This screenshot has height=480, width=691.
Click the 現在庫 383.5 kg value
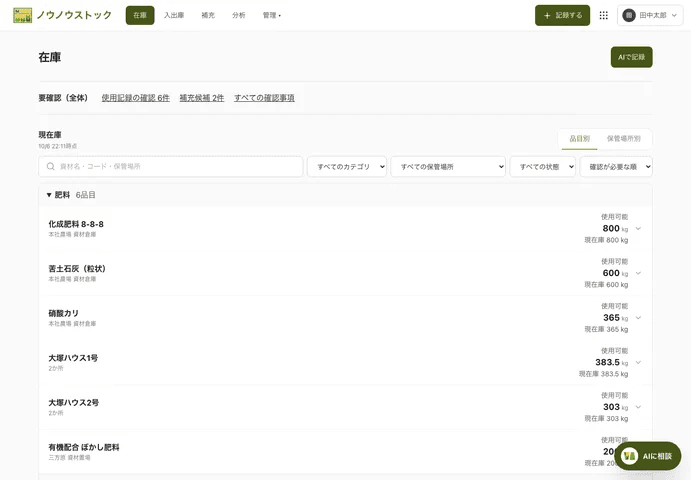point(603,374)
